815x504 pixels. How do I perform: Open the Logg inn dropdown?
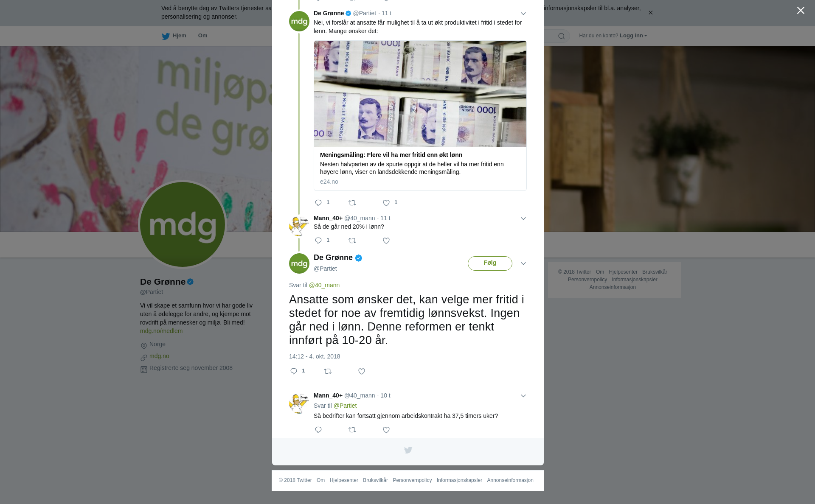click(x=633, y=36)
